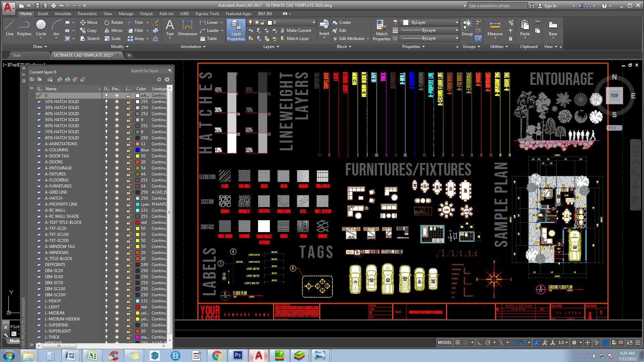Toggle freeze for L-HEAVY layer
The height and width of the screenshot is (362, 644).
[x=117, y=301]
